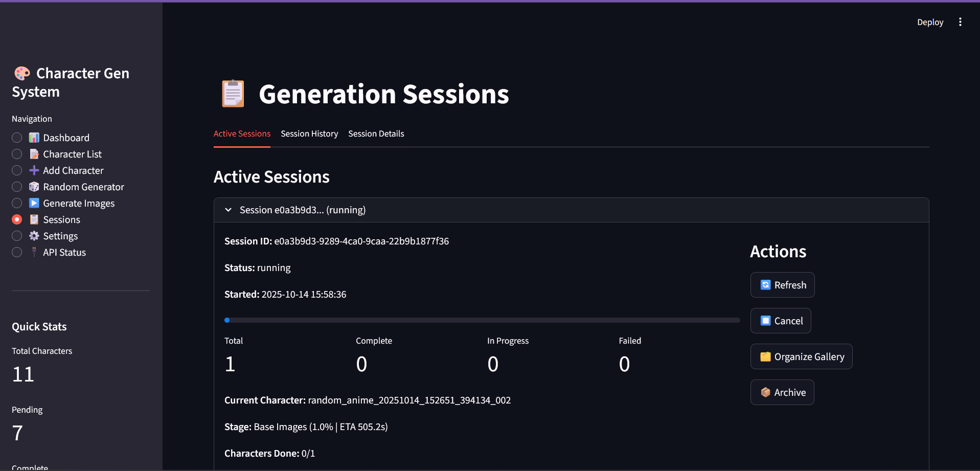Select the Dashboard radio button
This screenshot has width=980, height=471.
[x=17, y=138]
